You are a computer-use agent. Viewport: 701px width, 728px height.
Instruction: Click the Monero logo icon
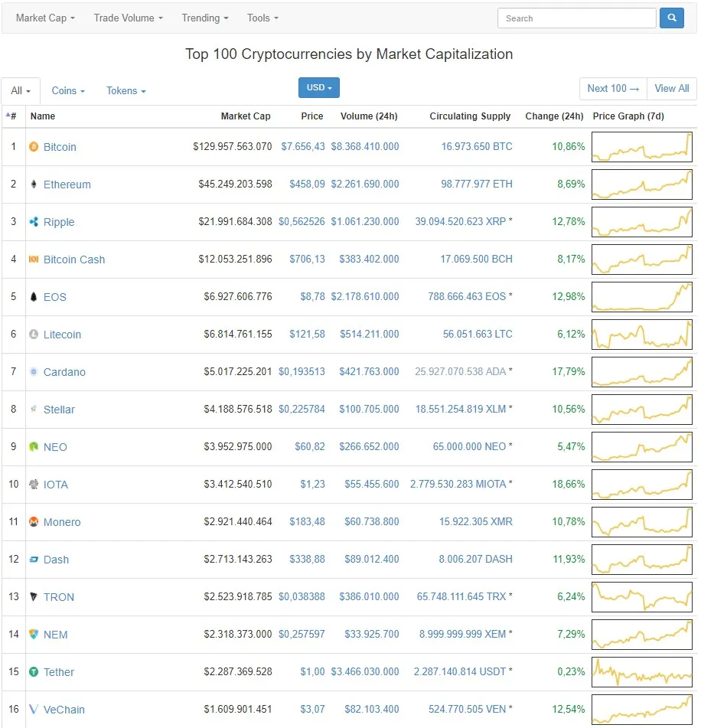pos(34,522)
